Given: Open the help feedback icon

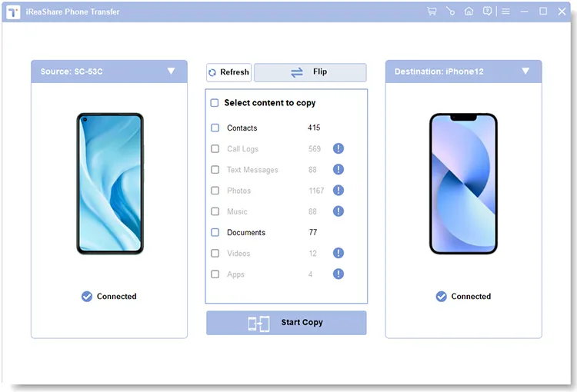Looking at the screenshot, I should pos(487,11).
